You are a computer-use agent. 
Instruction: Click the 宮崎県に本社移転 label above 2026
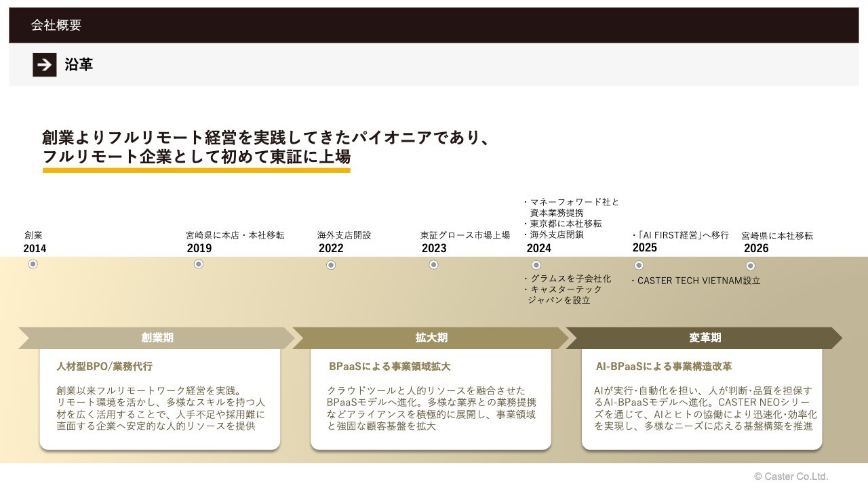point(777,236)
